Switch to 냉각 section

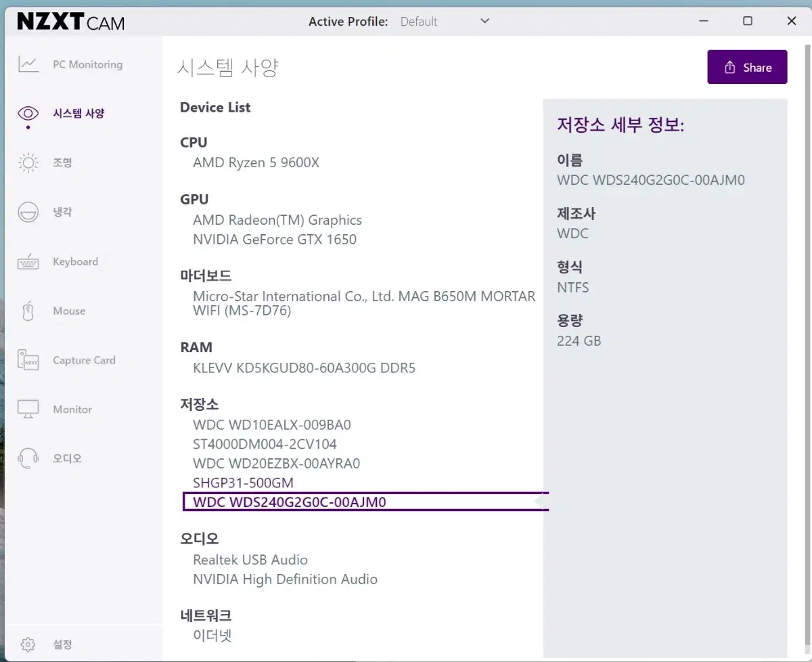(x=62, y=212)
